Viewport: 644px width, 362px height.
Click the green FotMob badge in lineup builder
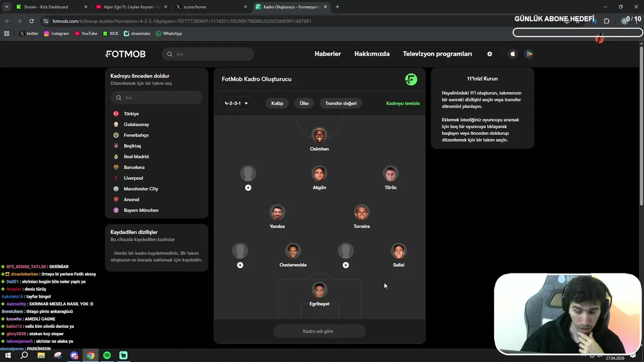point(411,79)
